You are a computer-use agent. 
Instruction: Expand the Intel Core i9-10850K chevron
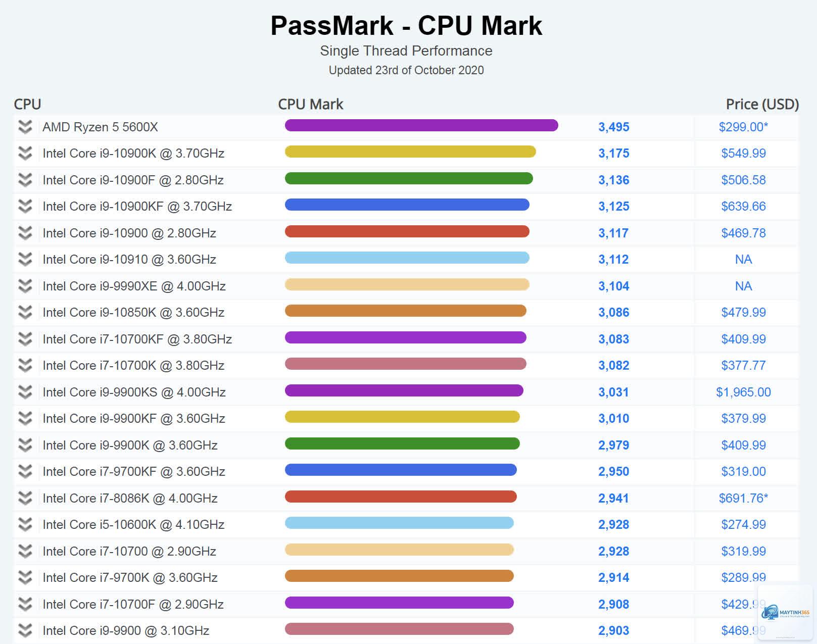(x=25, y=312)
